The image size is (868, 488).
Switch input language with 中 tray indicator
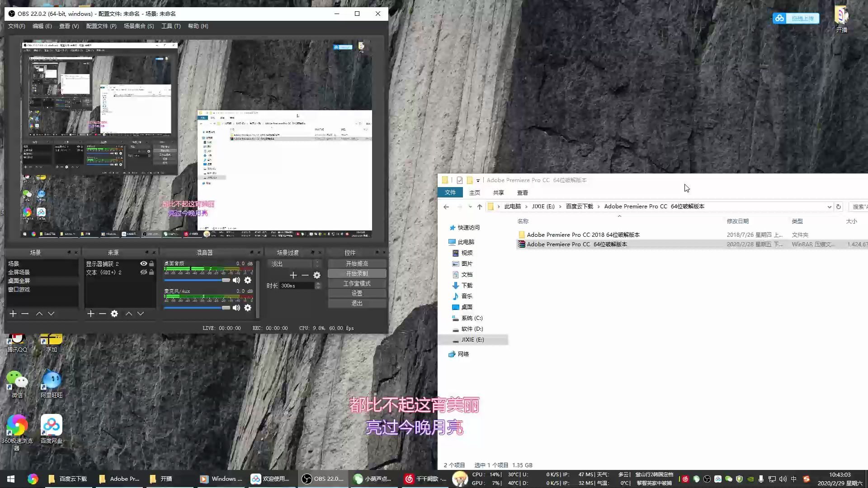point(794,479)
